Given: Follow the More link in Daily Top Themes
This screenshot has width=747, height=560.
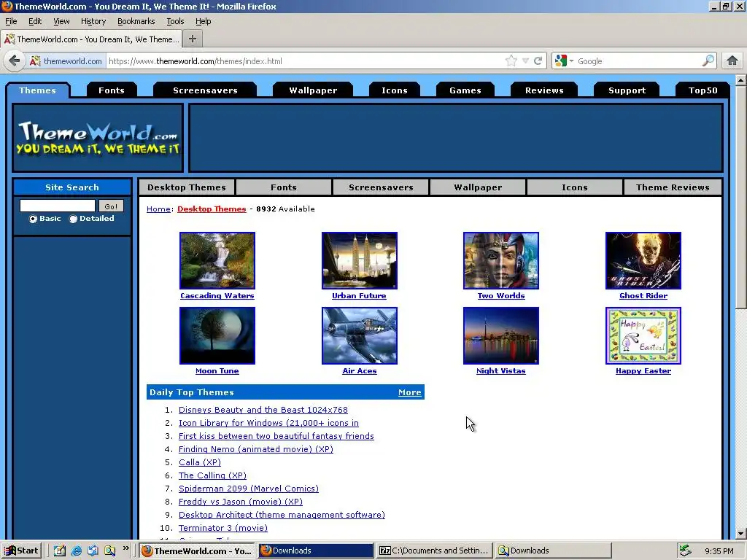Looking at the screenshot, I should 410,392.
